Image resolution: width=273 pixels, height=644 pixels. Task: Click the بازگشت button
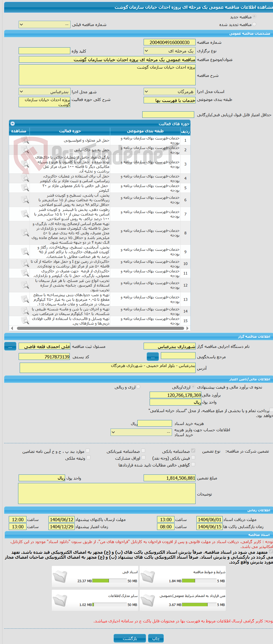(130, 639)
